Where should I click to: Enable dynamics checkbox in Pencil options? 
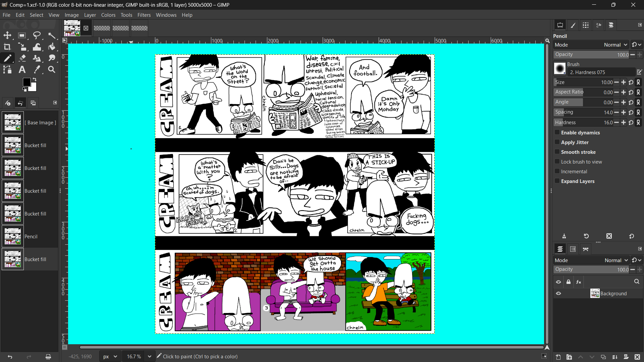(557, 132)
